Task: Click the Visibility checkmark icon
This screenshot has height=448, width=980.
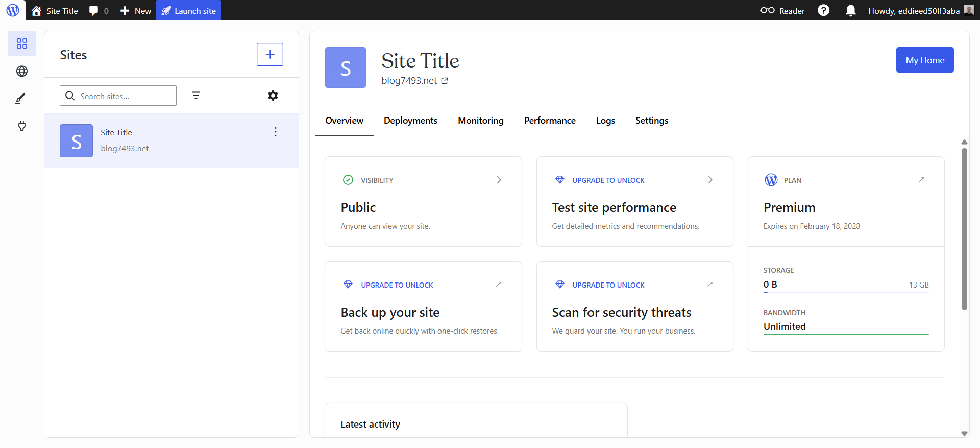Action: pos(348,180)
